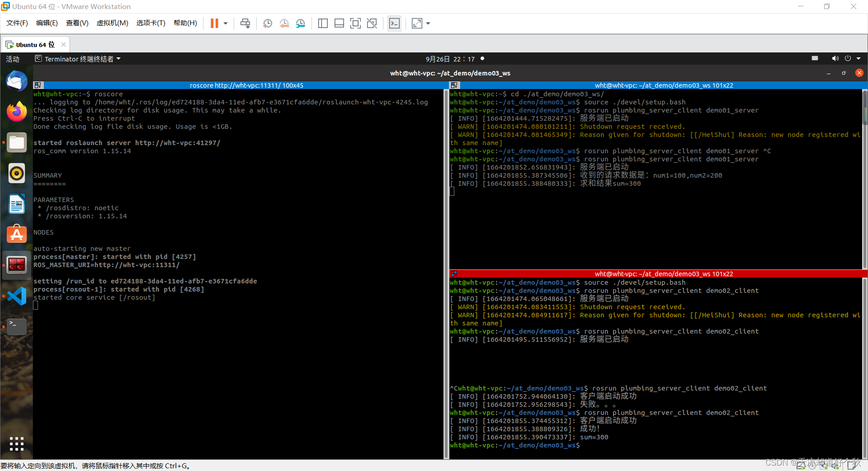
Task: Open the 虚拟机(M) menu
Action: pyautogui.click(x=113, y=23)
